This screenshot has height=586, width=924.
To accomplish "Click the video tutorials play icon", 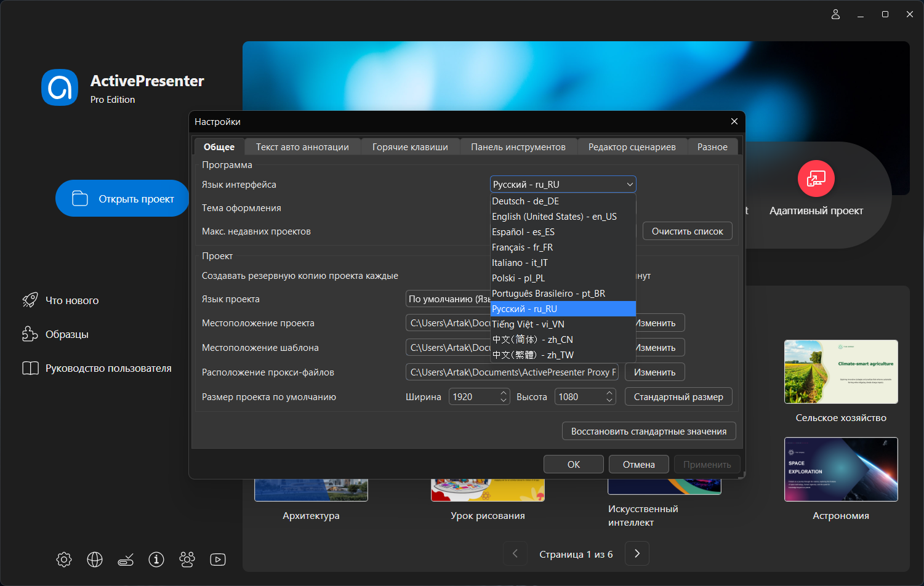I will pyautogui.click(x=218, y=560).
